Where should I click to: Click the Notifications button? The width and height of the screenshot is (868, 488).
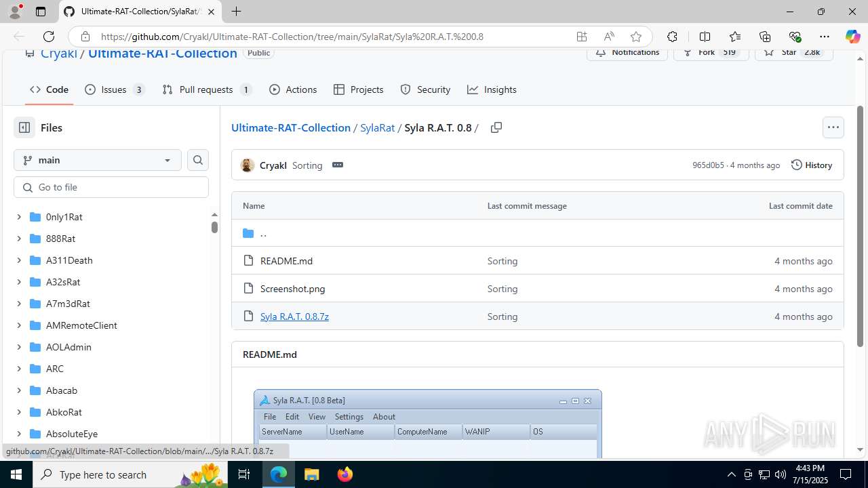pos(627,53)
